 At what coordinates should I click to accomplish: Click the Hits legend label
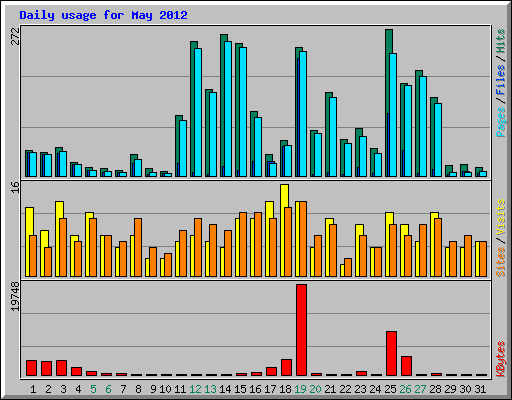tap(500, 41)
